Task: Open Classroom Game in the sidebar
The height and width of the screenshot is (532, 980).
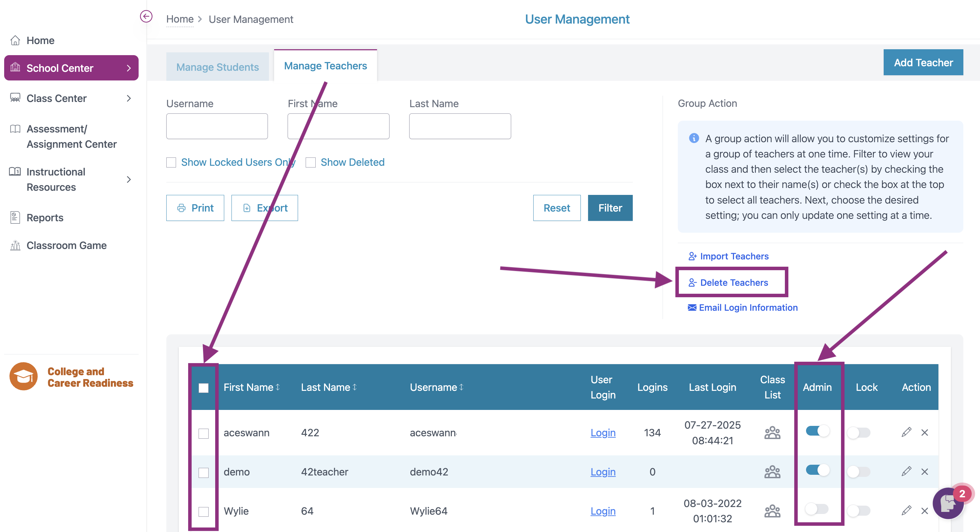Action: 66,245
